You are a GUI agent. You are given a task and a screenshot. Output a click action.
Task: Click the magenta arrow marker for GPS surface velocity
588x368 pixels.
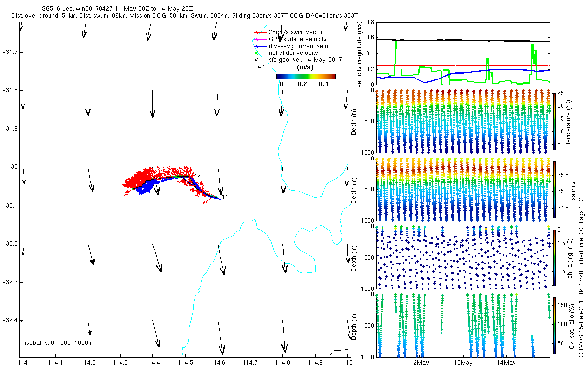260,39
